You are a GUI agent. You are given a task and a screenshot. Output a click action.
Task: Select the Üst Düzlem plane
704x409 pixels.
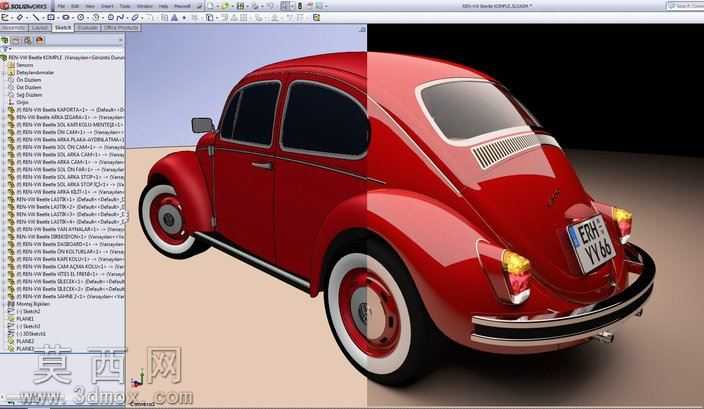[x=29, y=88]
